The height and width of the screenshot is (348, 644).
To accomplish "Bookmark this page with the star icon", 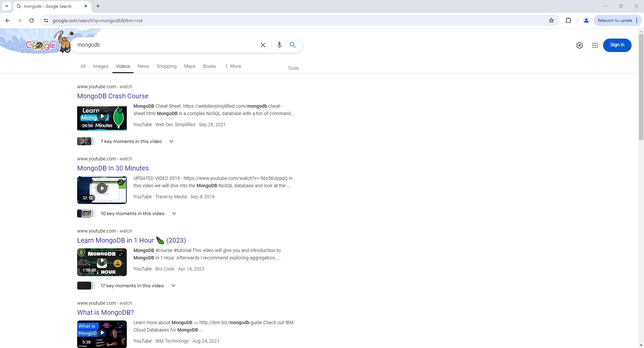I will pyautogui.click(x=551, y=20).
